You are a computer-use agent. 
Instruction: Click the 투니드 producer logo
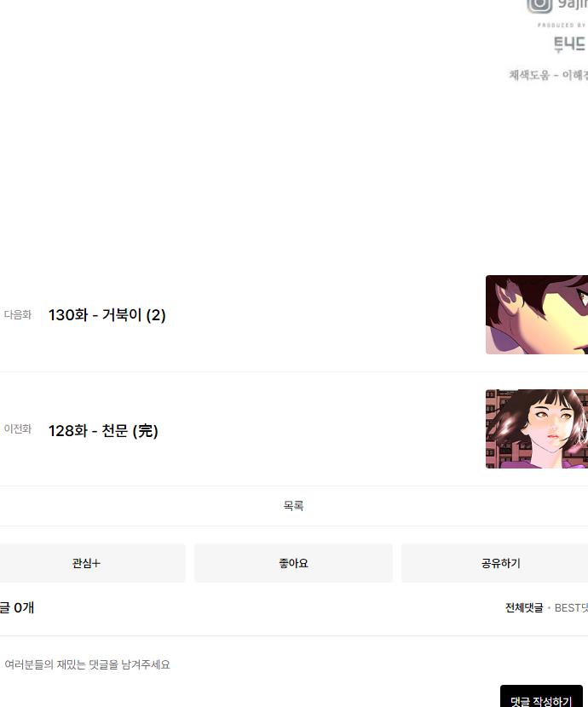click(x=570, y=43)
